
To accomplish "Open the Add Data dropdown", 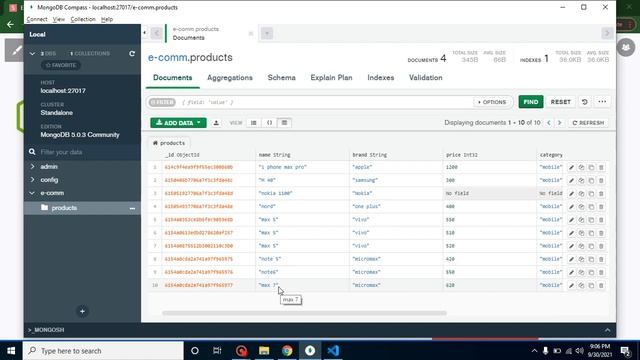I will [x=178, y=123].
